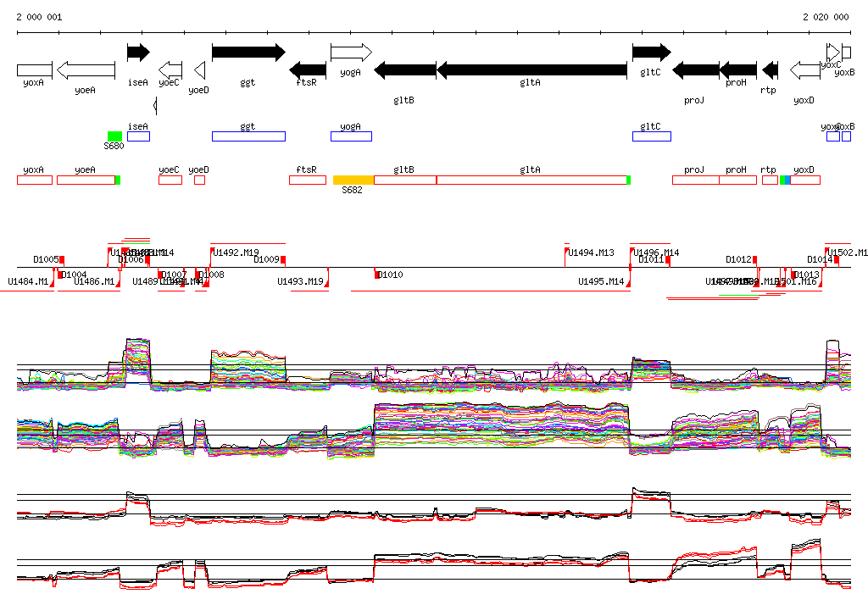Click the D1011 red marker
Viewport: 868px width, 605px height.
pos(667,259)
